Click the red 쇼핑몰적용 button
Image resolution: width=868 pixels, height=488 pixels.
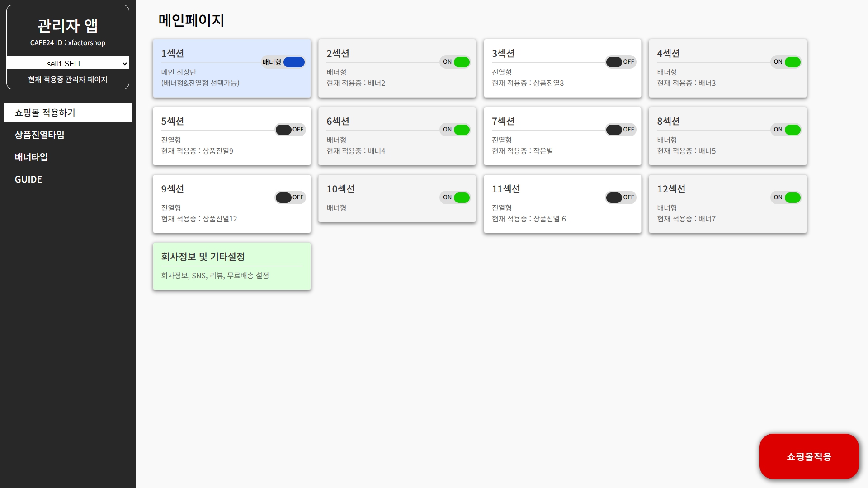click(x=809, y=456)
